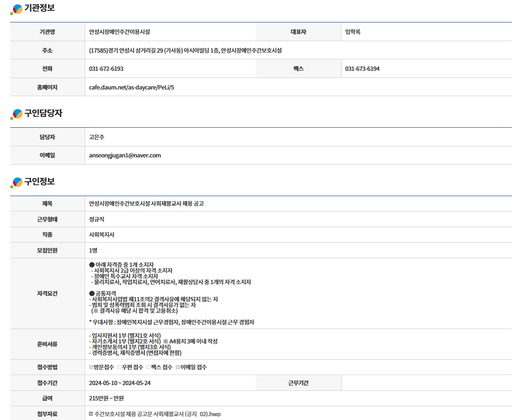The height and width of the screenshot is (420, 532).
Task: Click the 전화 label cell
Action: click(47, 68)
